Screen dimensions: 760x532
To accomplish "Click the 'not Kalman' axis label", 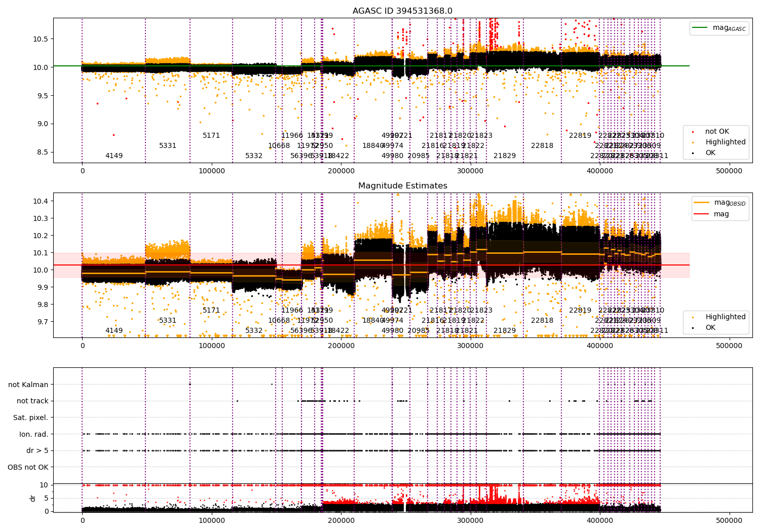I will (28, 385).
